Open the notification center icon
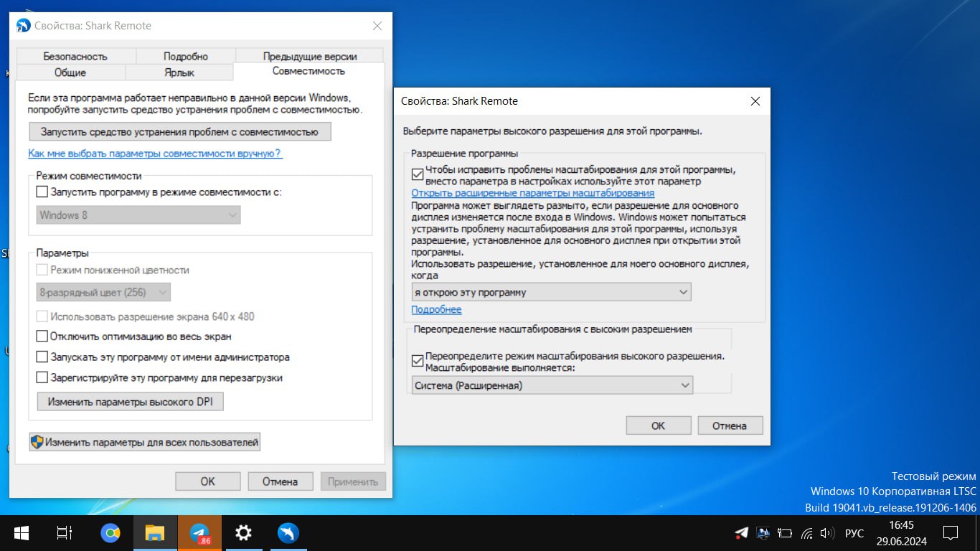The width and height of the screenshot is (980, 551). coord(951,533)
